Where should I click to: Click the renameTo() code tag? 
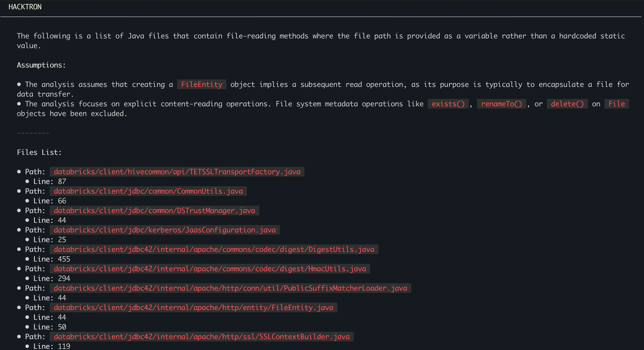tap(501, 104)
